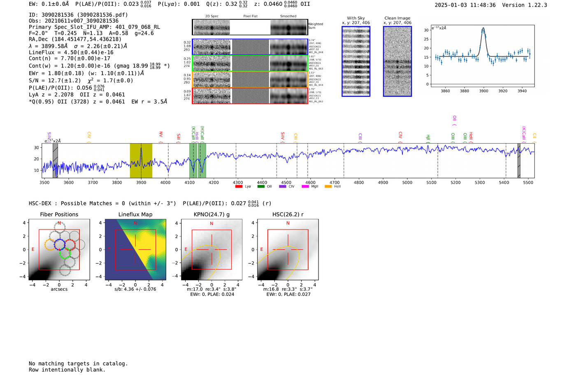Click the MgII magenta legend swatch
This screenshot has width=576, height=392.
point(305,186)
